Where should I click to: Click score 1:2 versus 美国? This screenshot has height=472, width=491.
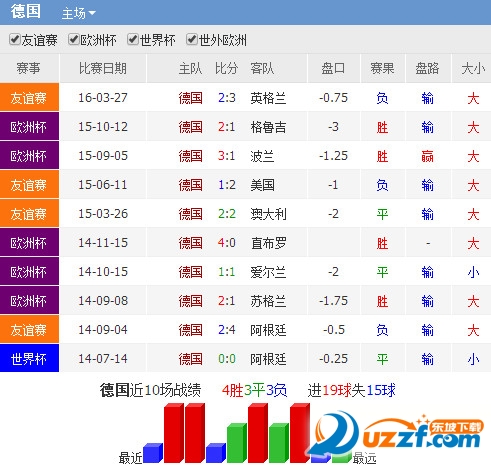pyautogui.click(x=227, y=185)
